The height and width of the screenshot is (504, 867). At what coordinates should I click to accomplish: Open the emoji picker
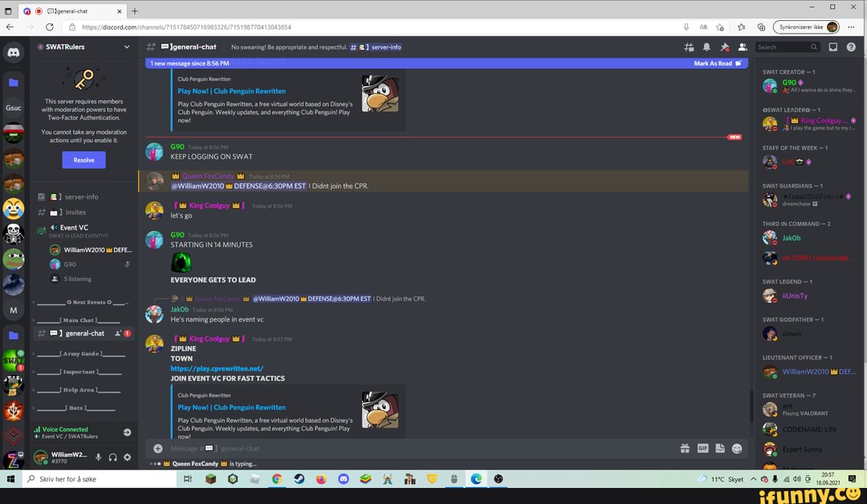738,449
